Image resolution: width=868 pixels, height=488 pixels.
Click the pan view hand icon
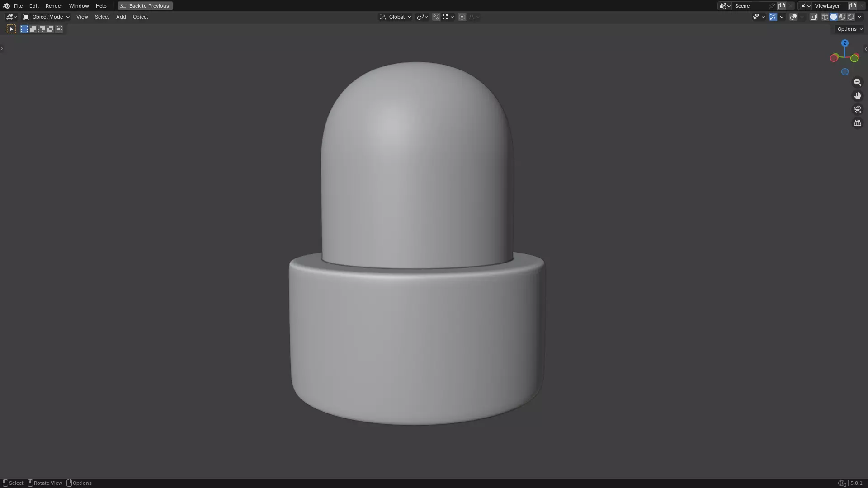click(857, 96)
